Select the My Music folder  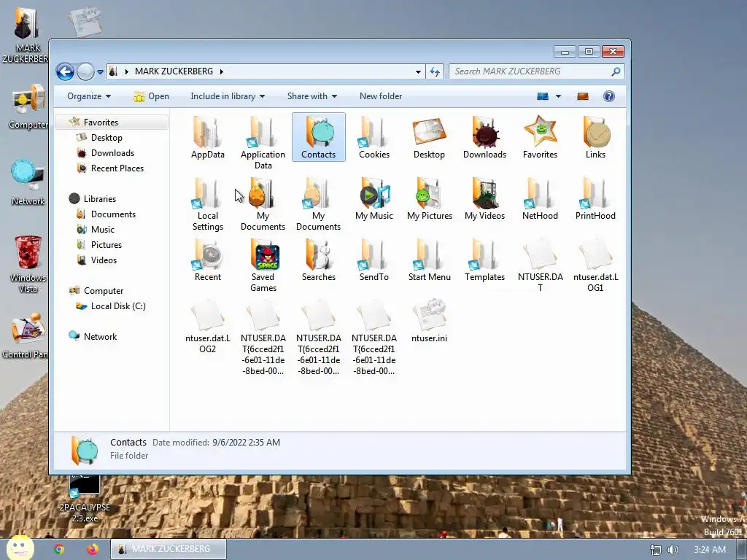coord(374,199)
